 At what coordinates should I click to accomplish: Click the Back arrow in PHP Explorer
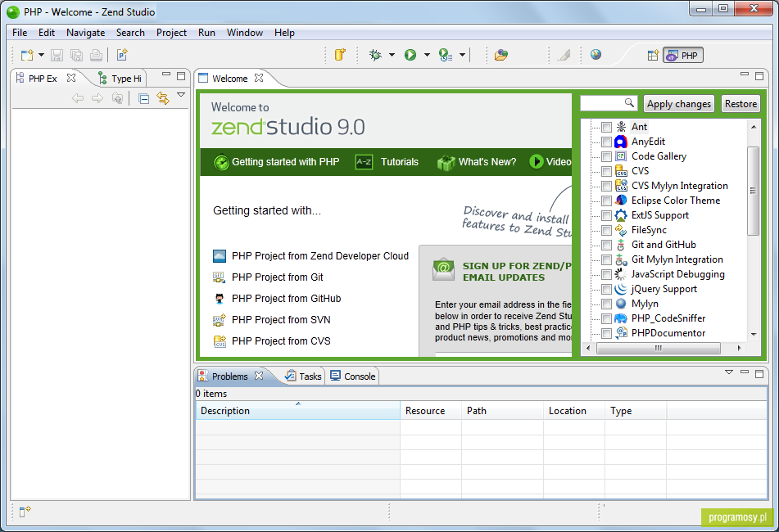click(x=78, y=98)
